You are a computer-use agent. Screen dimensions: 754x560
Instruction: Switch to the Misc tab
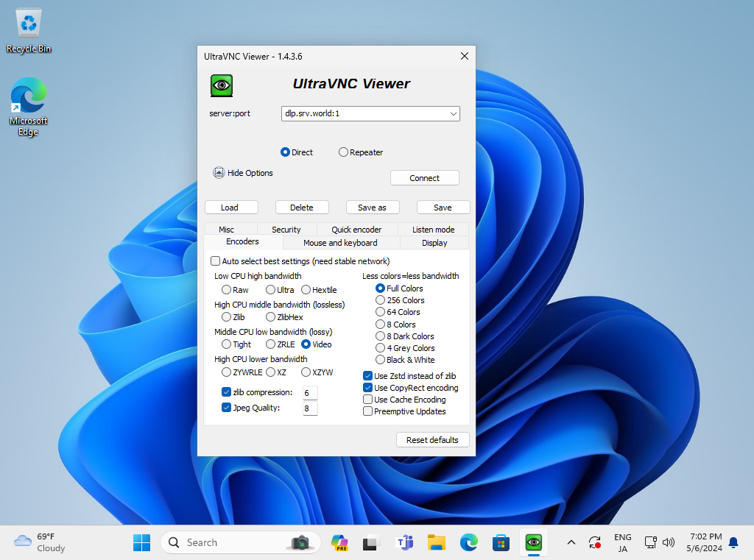click(226, 230)
